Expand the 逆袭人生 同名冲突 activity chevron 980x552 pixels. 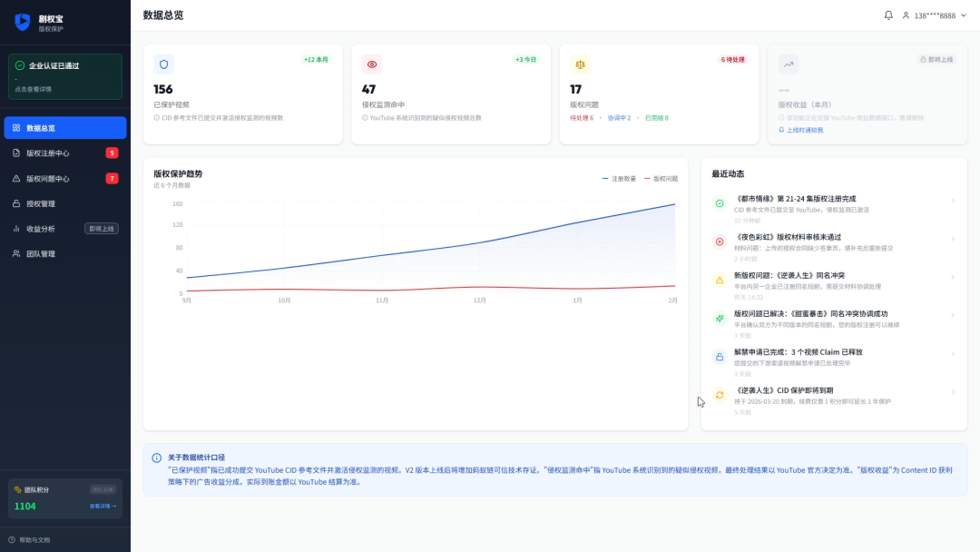point(953,277)
